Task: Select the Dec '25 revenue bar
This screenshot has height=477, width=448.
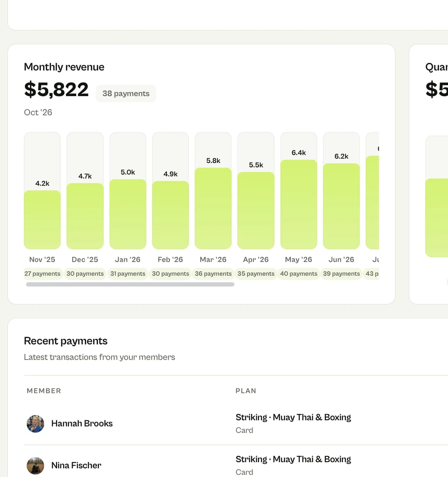Action: [x=85, y=216]
